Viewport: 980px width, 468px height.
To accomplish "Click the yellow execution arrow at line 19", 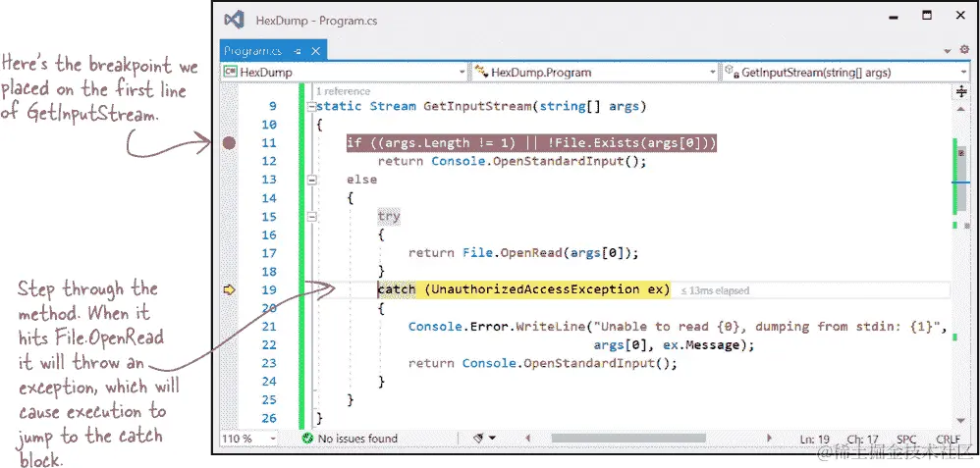I will pos(230,289).
